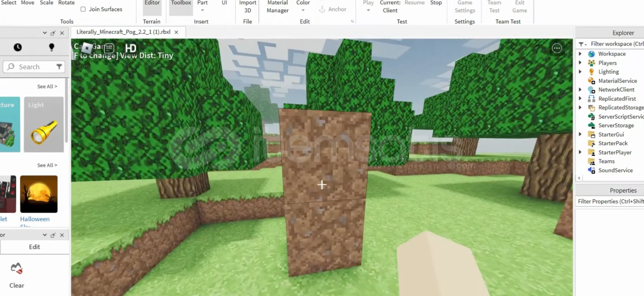The width and height of the screenshot is (644, 296).
Task: Open the Explorer filter dropdown icon
Action: (582, 44)
